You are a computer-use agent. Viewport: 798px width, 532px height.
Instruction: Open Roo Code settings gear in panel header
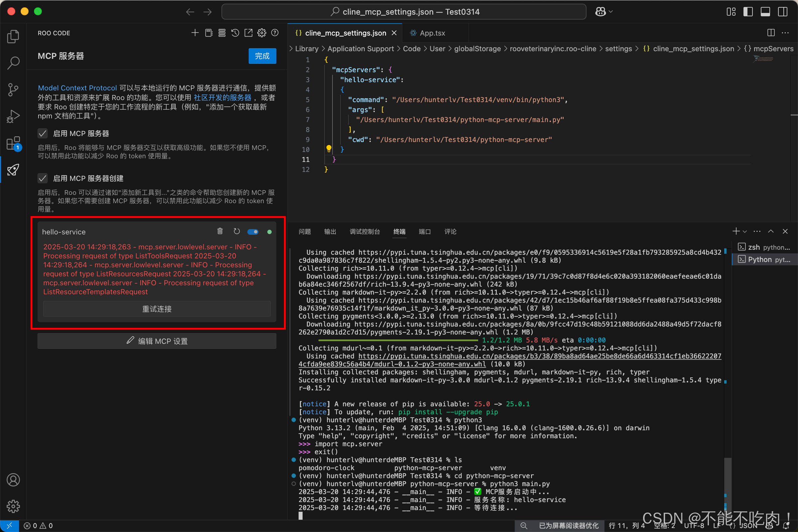coord(262,33)
